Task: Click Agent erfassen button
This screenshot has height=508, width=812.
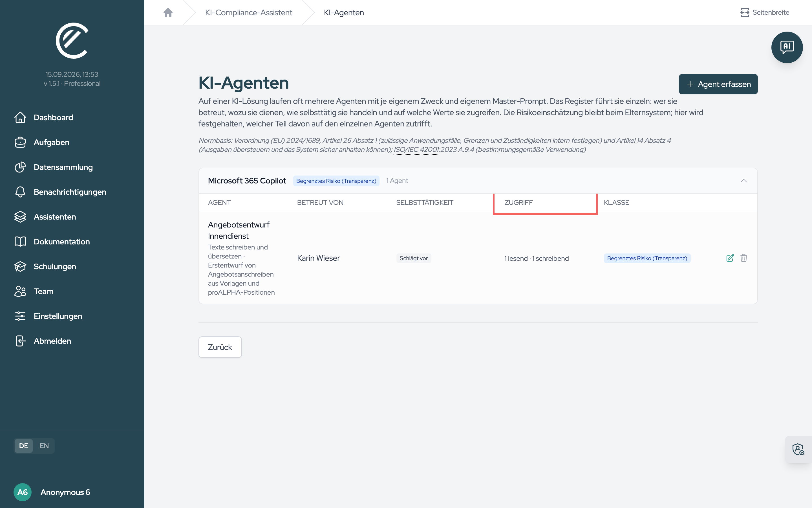Action: (718, 84)
